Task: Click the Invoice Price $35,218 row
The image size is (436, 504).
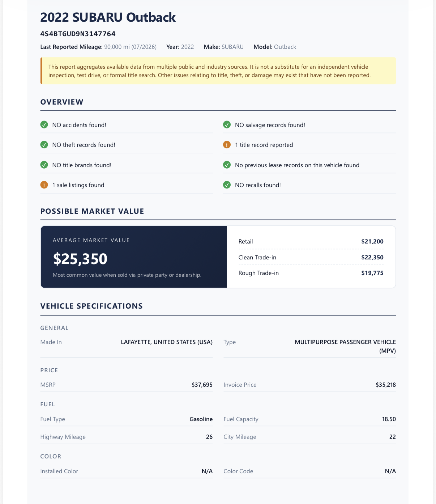Action: [x=309, y=385]
